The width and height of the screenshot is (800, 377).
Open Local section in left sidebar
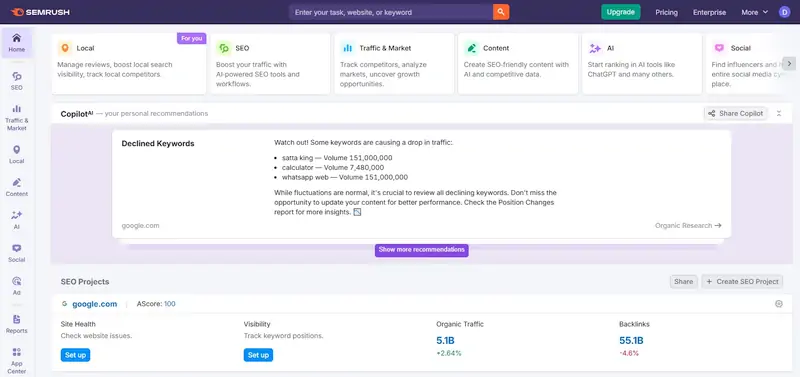[x=16, y=154]
